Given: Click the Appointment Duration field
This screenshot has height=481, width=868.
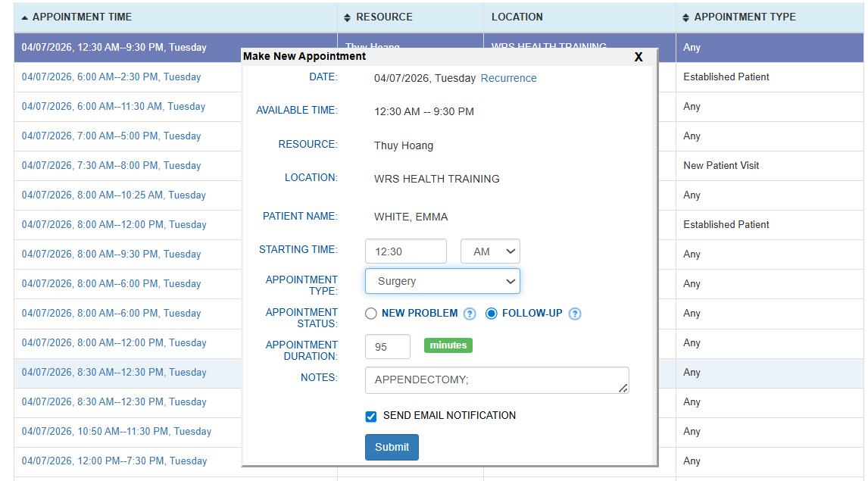Looking at the screenshot, I should click(x=388, y=347).
